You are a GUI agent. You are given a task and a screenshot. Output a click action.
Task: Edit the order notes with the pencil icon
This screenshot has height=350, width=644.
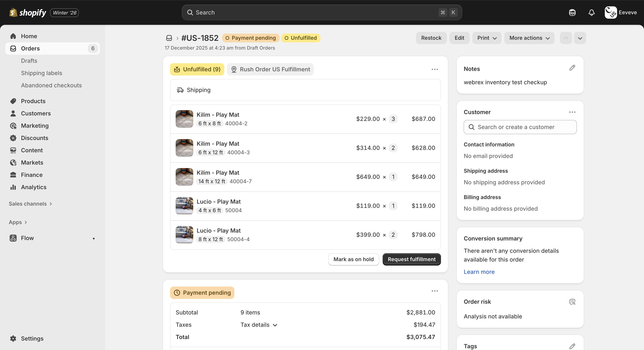(572, 68)
